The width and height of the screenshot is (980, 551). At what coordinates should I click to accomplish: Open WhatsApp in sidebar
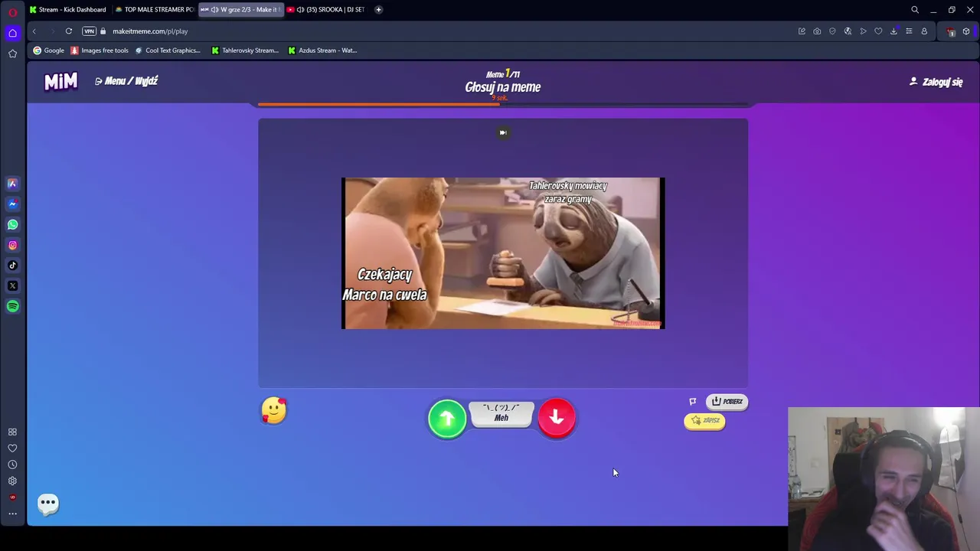click(x=12, y=225)
